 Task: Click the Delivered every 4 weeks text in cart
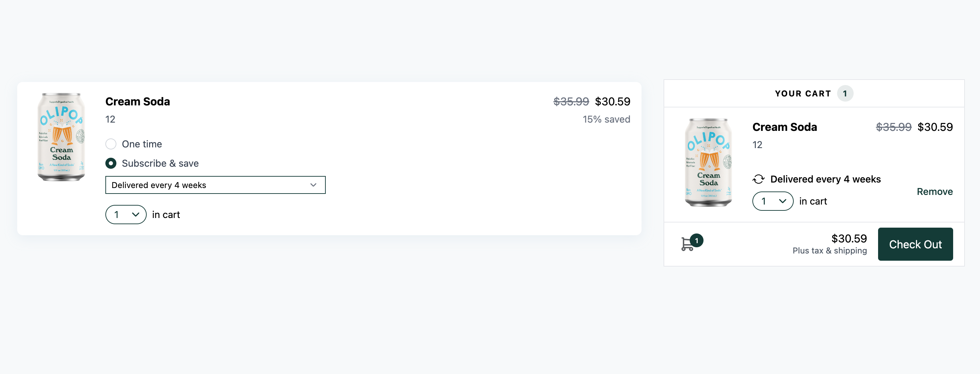coord(825,179)
